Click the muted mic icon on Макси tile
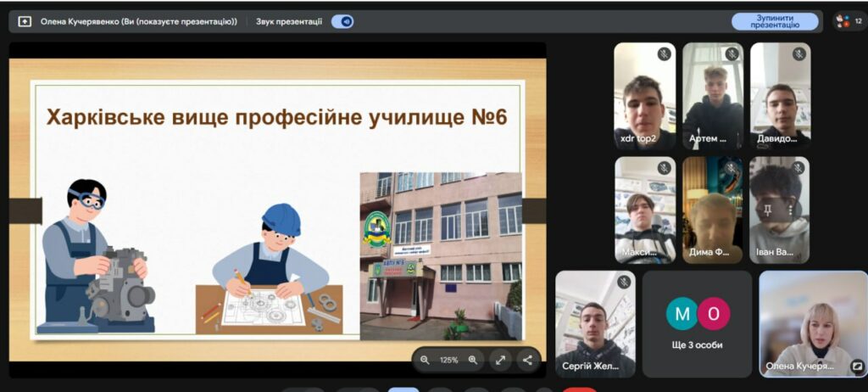The image size is (868, 392). (x=664, y=168)
